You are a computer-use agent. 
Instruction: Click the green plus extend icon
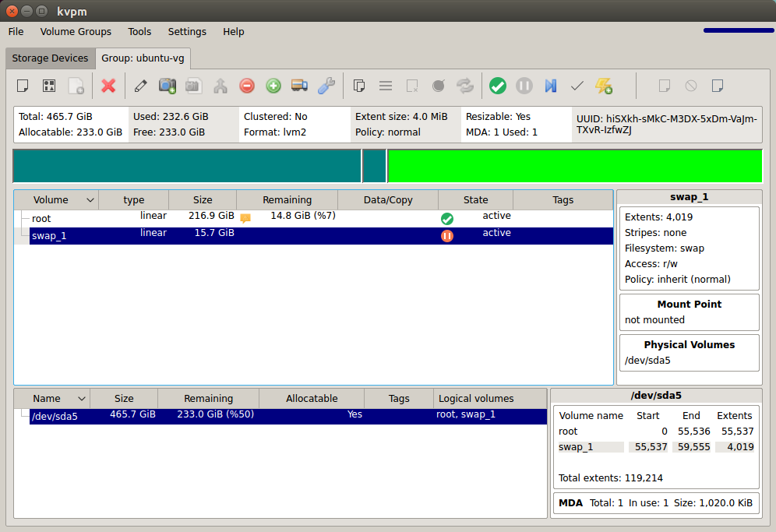(273, 86)
